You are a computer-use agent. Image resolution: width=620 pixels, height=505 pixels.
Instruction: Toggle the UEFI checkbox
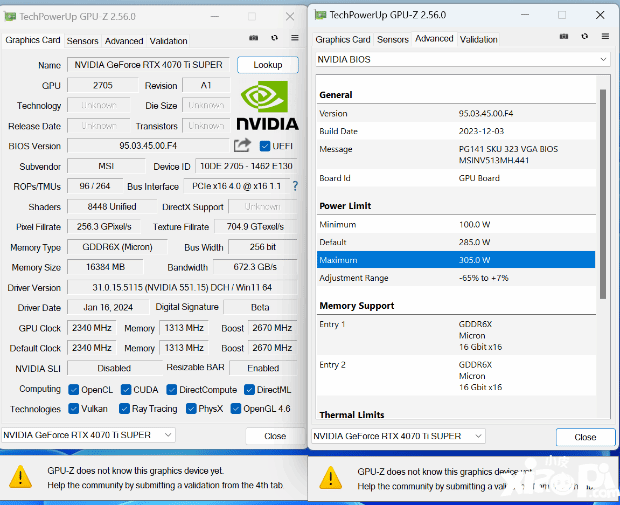click(265, 146)
